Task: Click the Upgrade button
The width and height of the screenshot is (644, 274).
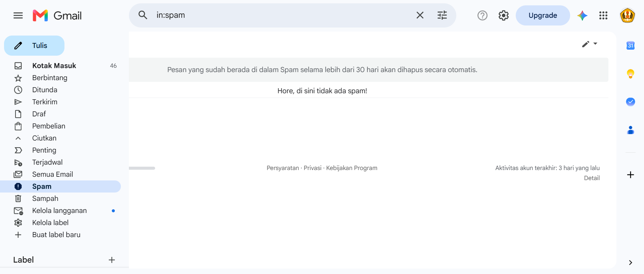Action: 543,15
